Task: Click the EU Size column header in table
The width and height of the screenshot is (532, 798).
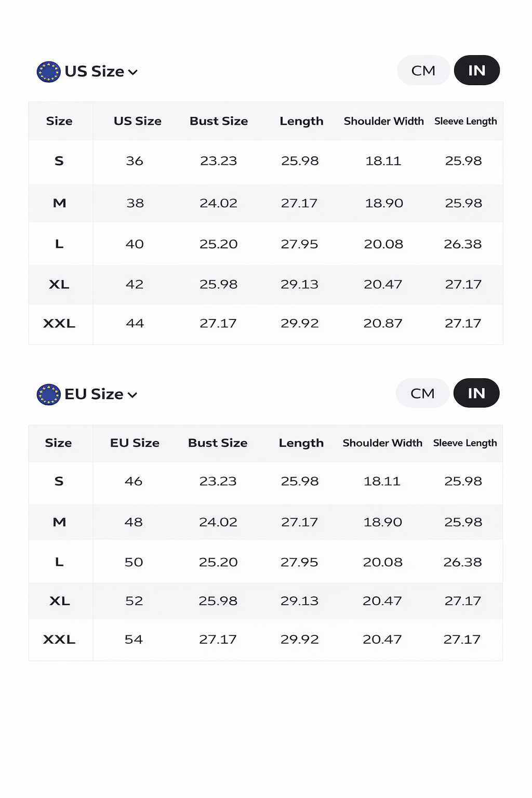Action: [x=135, y=443]
